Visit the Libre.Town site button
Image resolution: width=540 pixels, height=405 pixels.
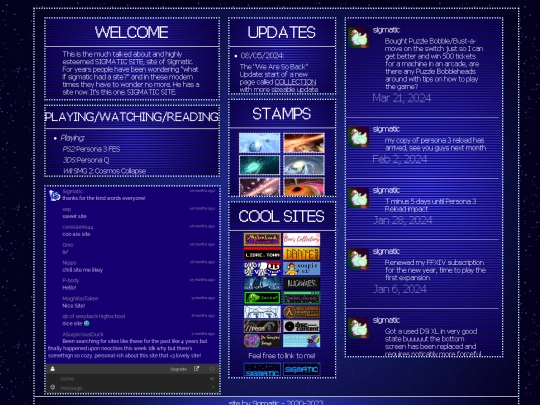pos(262,254)
